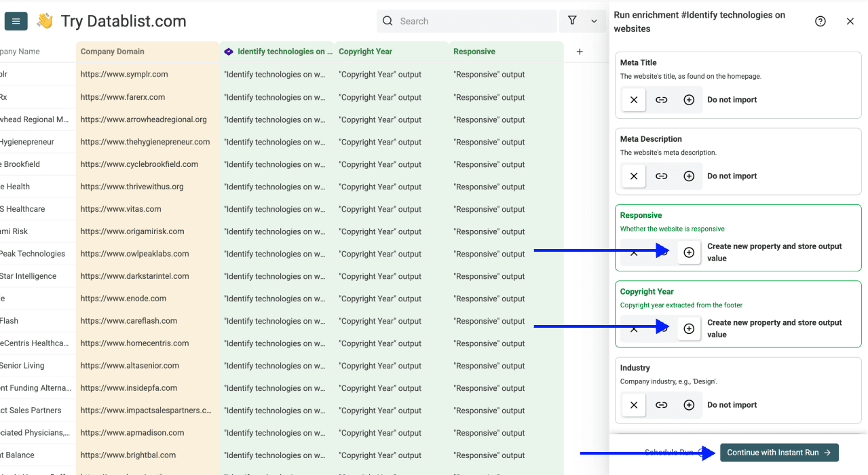Click Continue with Instant Run

click(x=778, y=453)
